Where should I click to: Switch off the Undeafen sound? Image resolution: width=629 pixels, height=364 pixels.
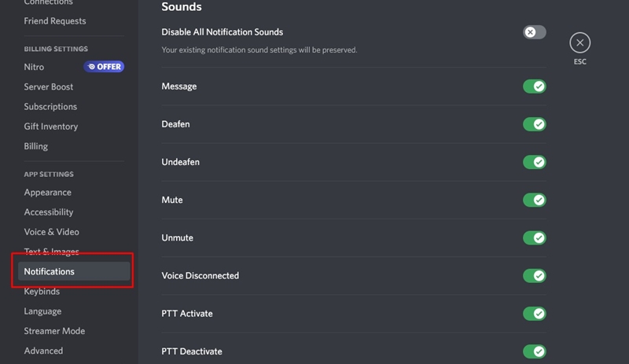click(535, 162)
